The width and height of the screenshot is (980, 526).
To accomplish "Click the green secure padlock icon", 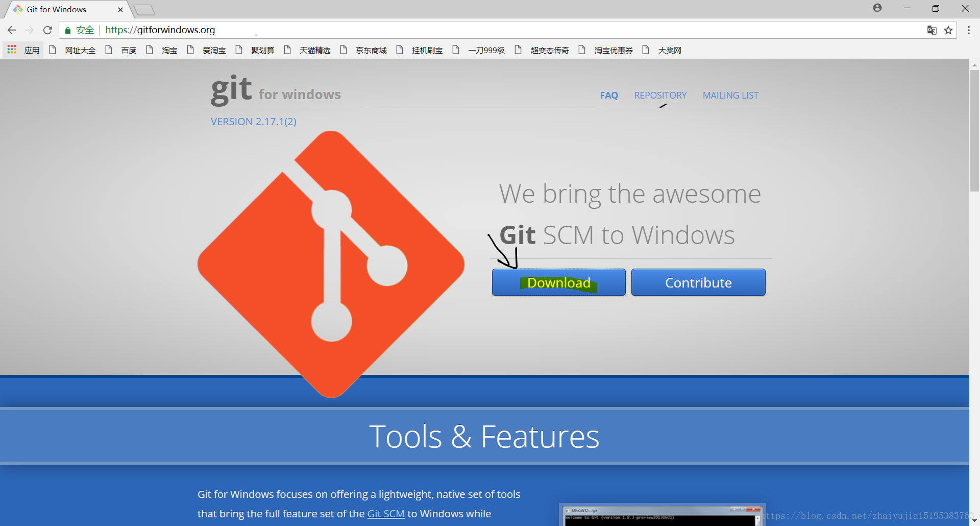I will click(68, 31).
